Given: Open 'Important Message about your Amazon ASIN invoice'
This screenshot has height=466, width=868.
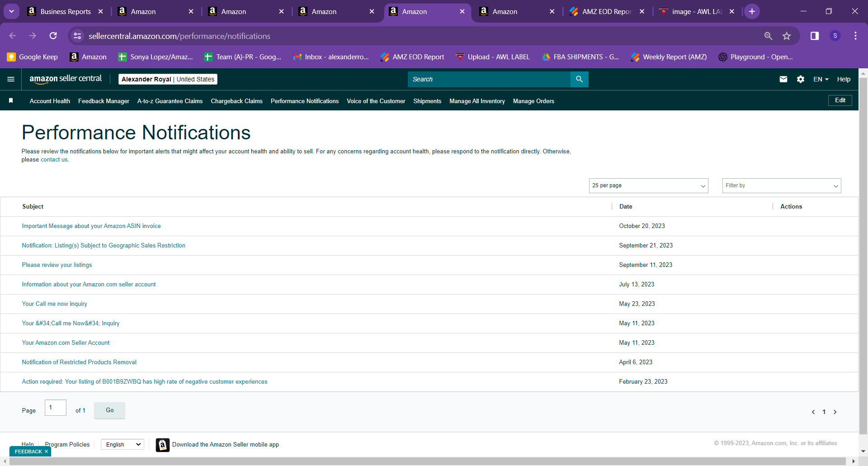Looking at the screenshot, I should (91, 226).
